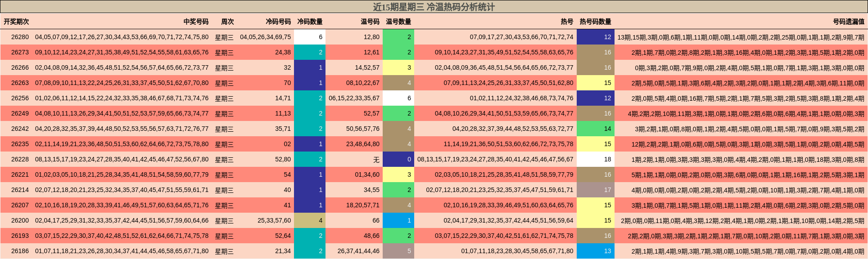Select cold count 4 in row 26200
The image size is (868, 259).
tap(310, 220)
